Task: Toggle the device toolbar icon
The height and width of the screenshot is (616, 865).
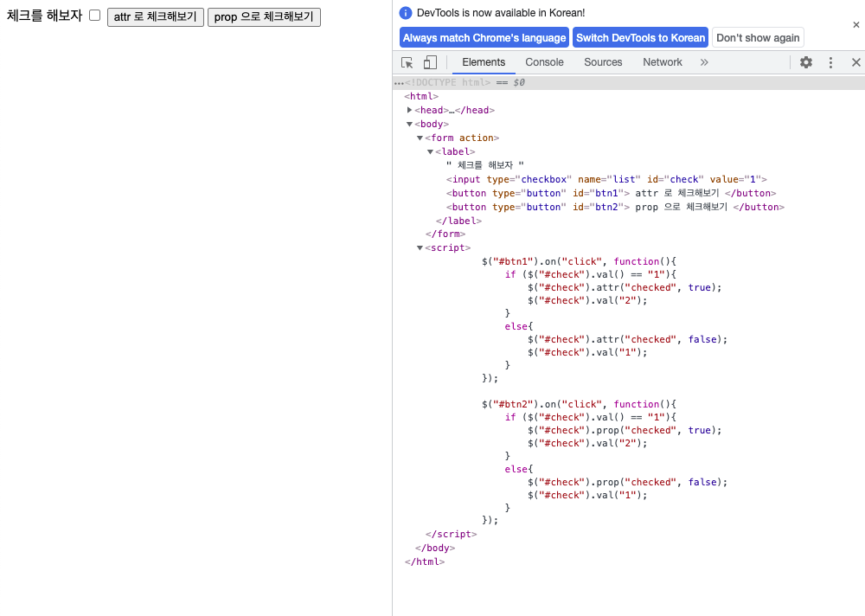Action: tap(430, 62)
